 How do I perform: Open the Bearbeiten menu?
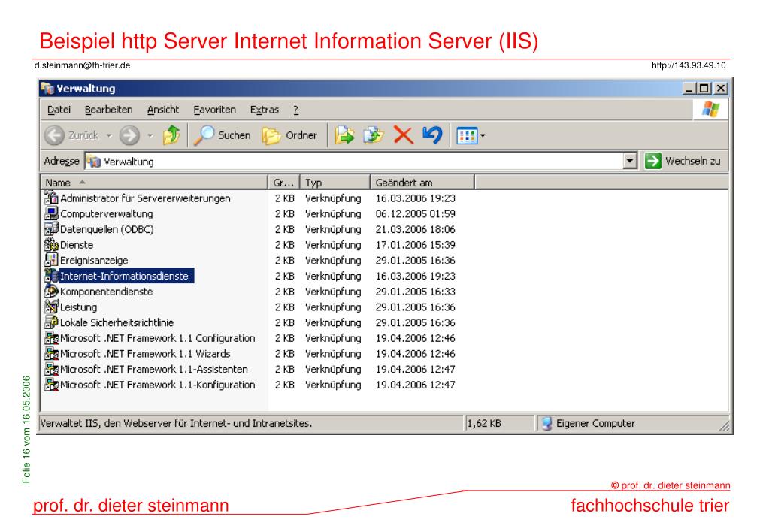coord(108,110)
